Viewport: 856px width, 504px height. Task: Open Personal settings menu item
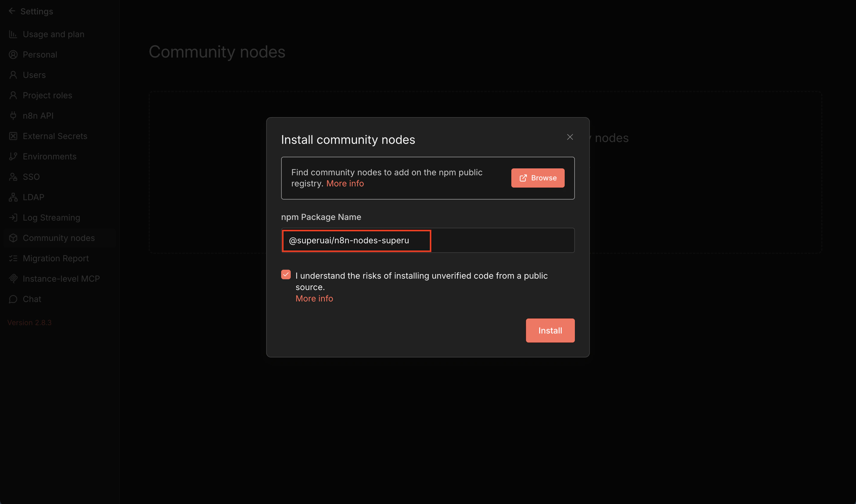(x=40, y=55)
